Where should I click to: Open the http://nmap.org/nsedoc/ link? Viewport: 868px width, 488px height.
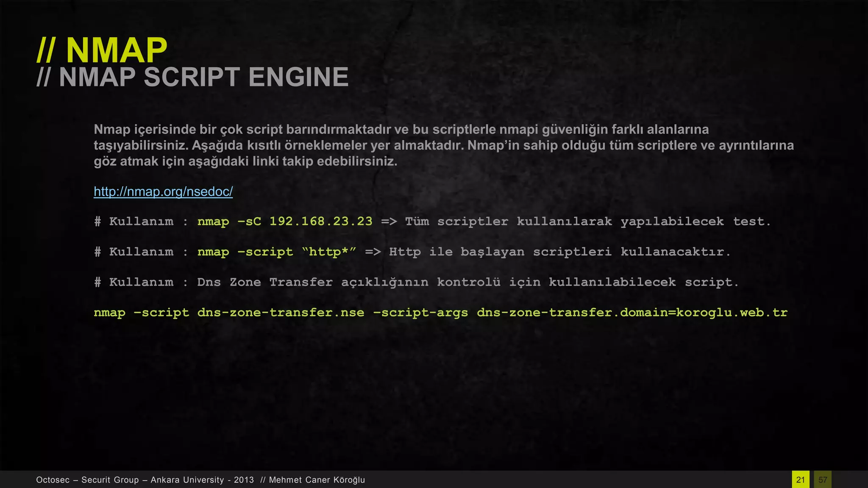pos(163,191)
